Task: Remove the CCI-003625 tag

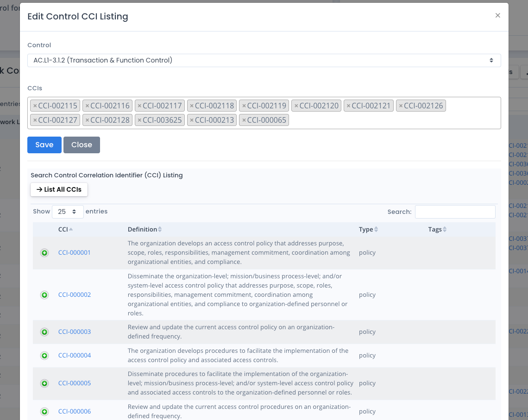Action: click(x=139, y=120)
